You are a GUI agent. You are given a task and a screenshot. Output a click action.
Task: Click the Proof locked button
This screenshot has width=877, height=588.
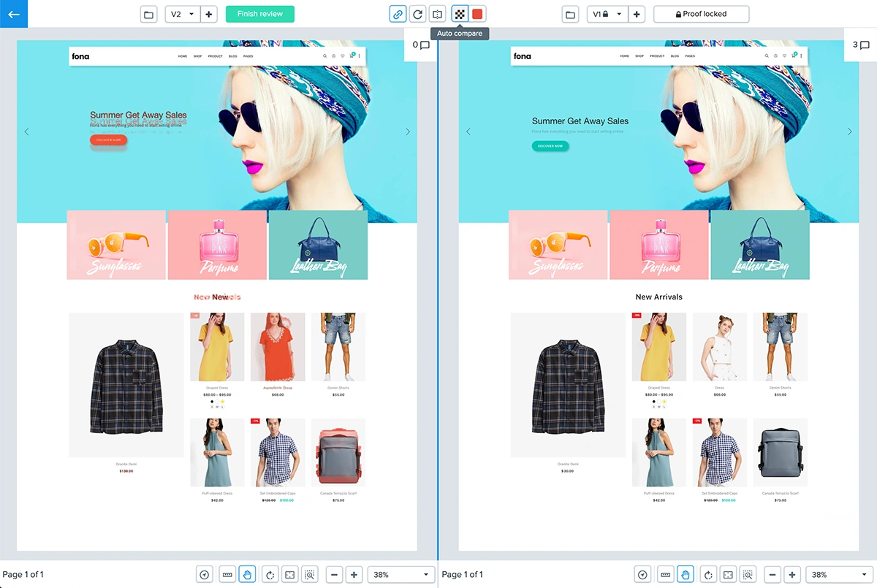tap(701, 14)
